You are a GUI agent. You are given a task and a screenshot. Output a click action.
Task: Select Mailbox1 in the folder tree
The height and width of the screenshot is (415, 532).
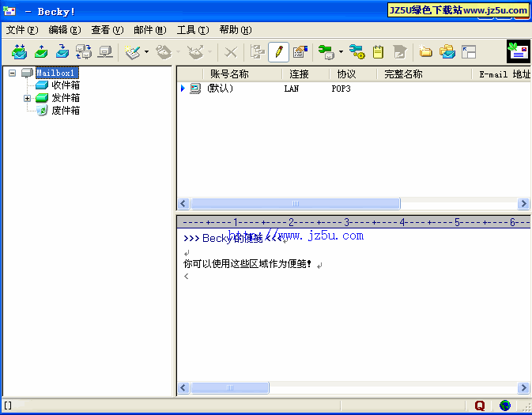coord(57,73)
